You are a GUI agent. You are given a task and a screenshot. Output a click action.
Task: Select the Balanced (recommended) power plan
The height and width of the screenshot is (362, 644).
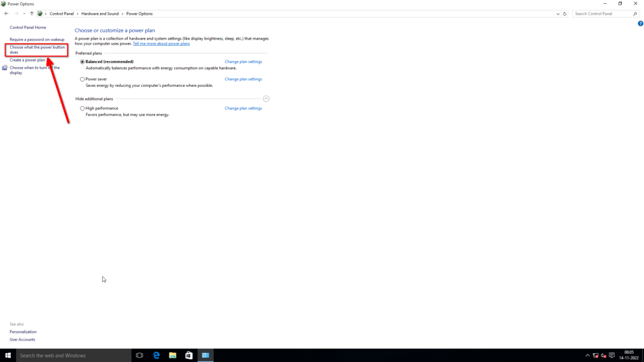(83, 62)
